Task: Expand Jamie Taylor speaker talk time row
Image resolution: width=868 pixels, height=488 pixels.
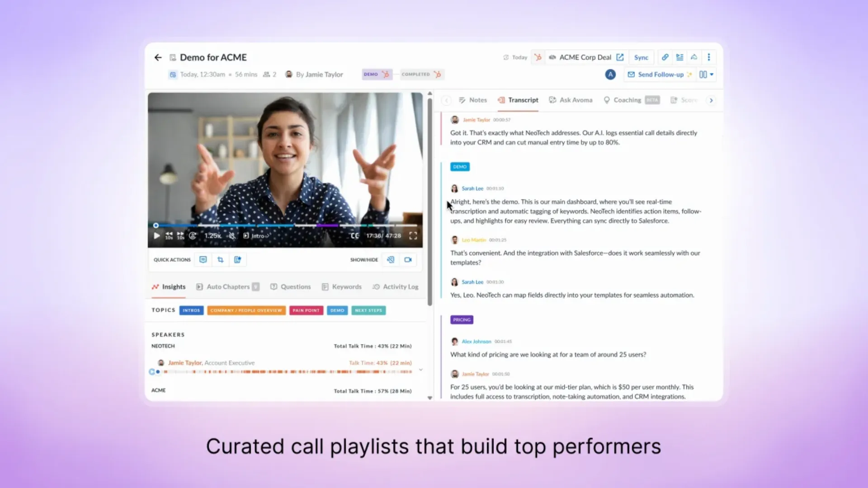Action: coord(420,370)
